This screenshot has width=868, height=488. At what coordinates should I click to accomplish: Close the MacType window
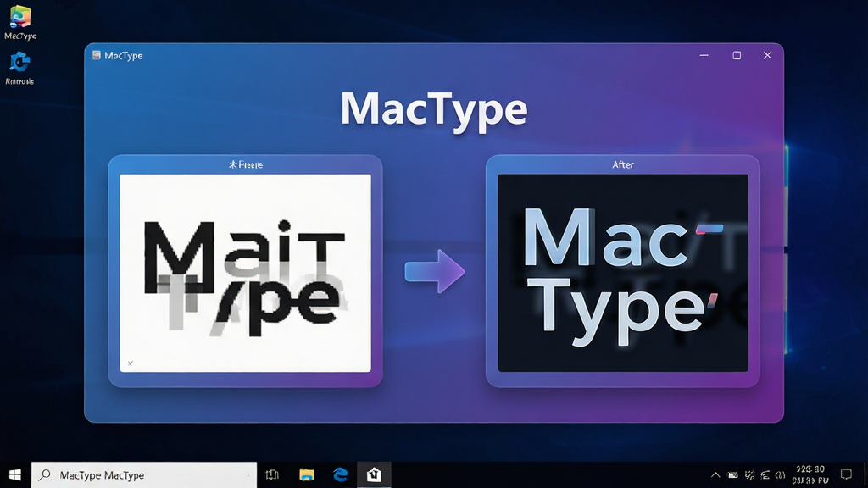click(767, 55)
